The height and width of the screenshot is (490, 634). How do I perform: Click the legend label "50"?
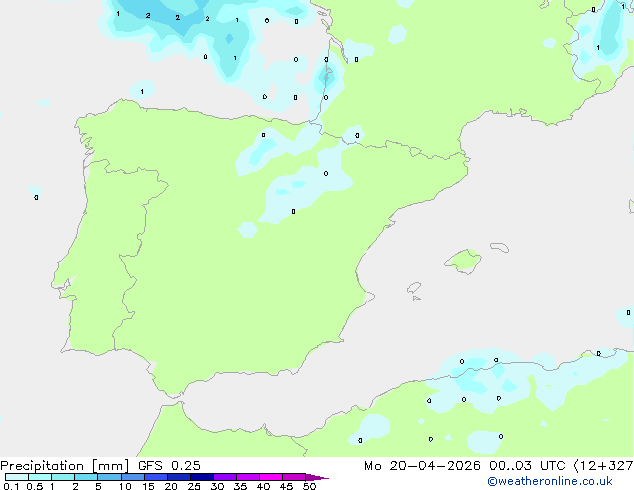point(309,486)
